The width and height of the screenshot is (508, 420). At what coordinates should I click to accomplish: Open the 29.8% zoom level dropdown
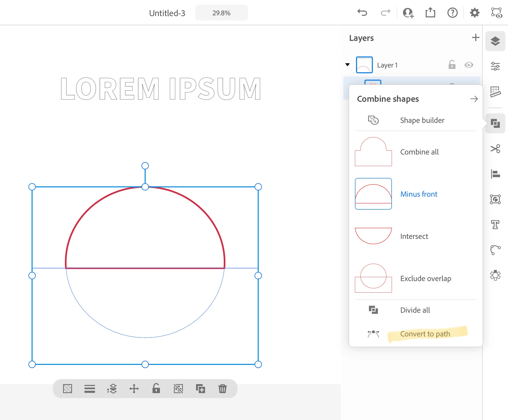[x=221, y=13]
